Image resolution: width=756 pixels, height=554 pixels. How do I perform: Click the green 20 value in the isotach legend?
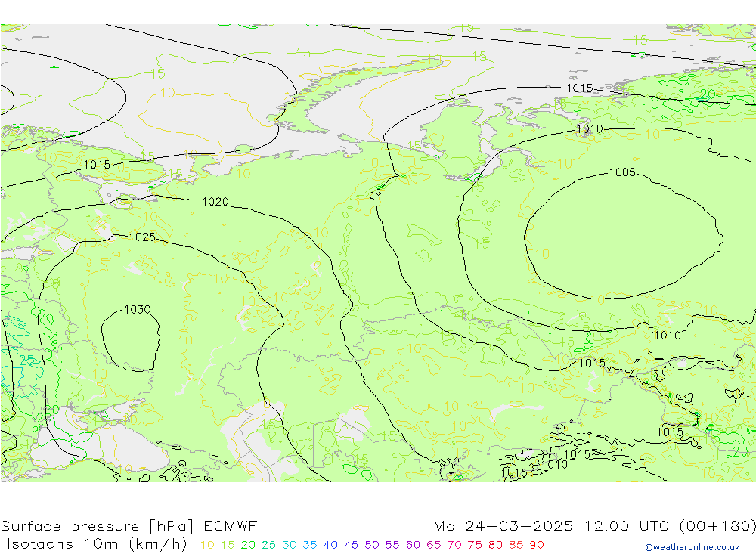coord(248,545)
